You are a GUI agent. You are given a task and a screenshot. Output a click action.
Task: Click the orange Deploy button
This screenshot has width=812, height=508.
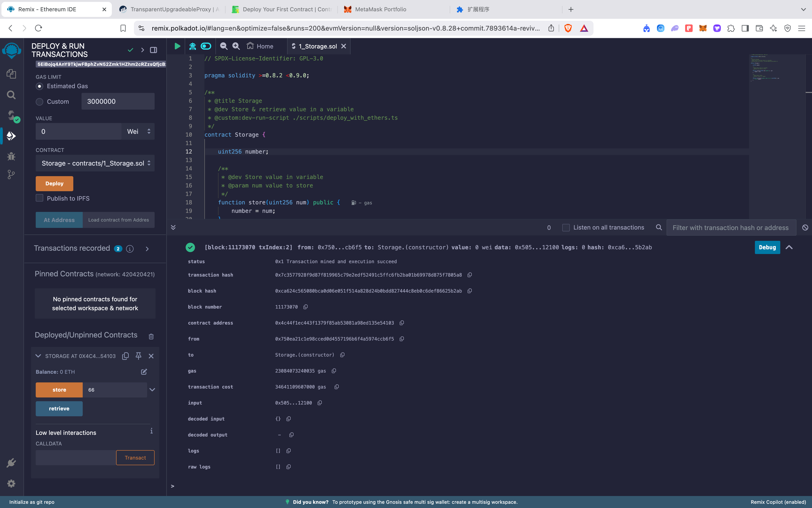coord(54,183)
